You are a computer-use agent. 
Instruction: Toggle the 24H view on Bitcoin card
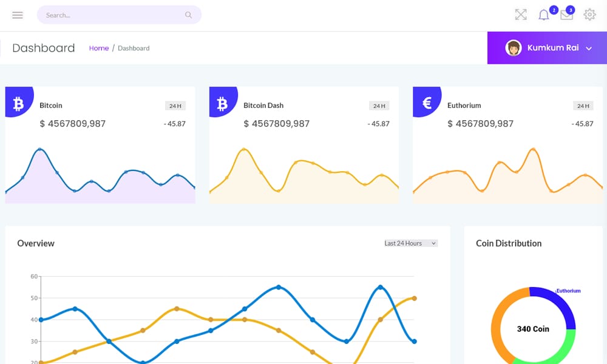175,105
